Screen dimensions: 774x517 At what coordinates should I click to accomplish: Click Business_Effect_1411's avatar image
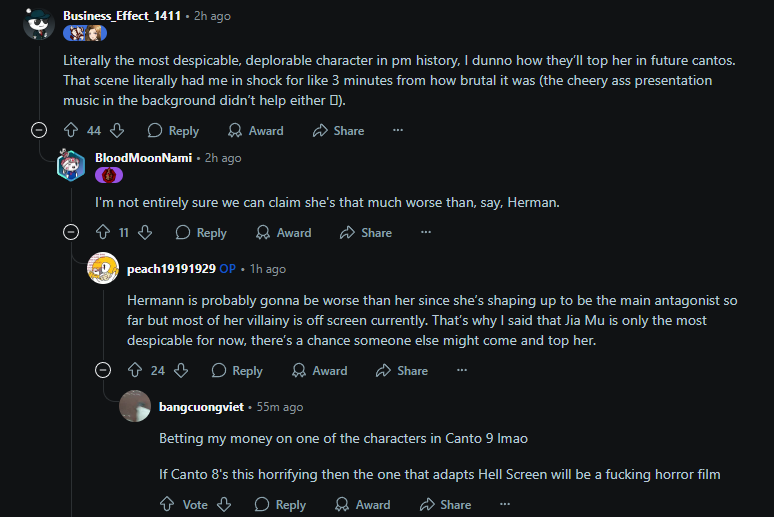(39, 23)
